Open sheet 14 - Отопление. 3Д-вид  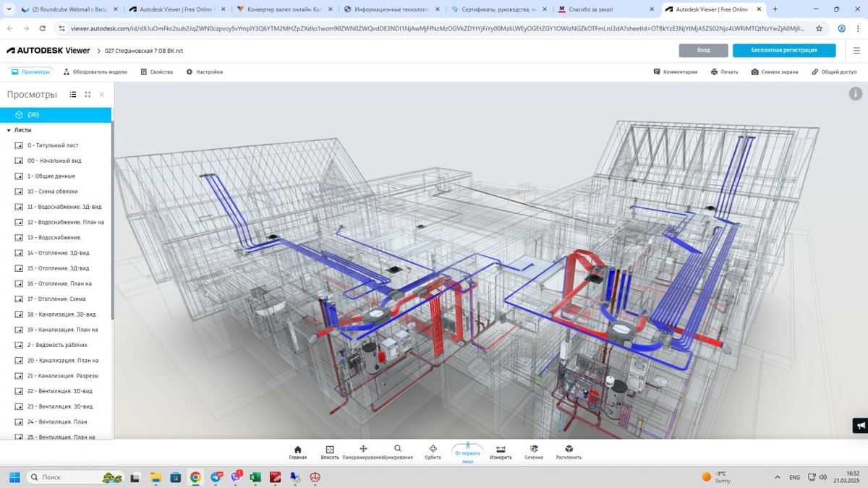(59, 253)
